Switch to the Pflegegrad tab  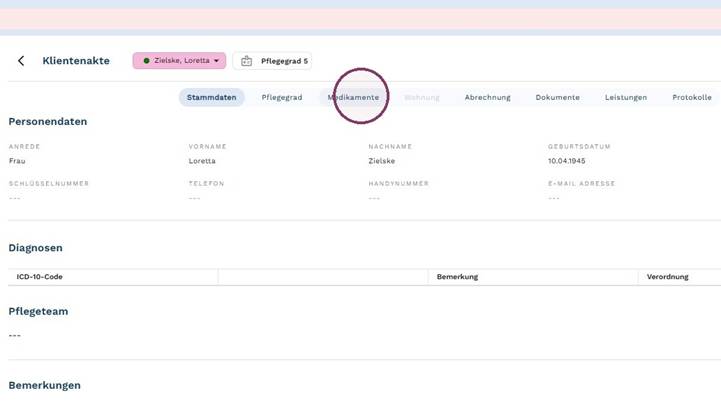point(282,97)
